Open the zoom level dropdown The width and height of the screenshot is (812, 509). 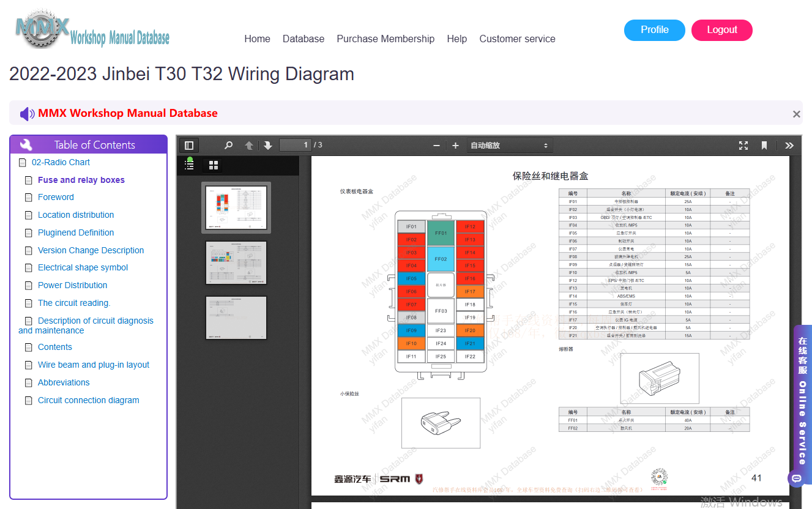coord(510,146)
